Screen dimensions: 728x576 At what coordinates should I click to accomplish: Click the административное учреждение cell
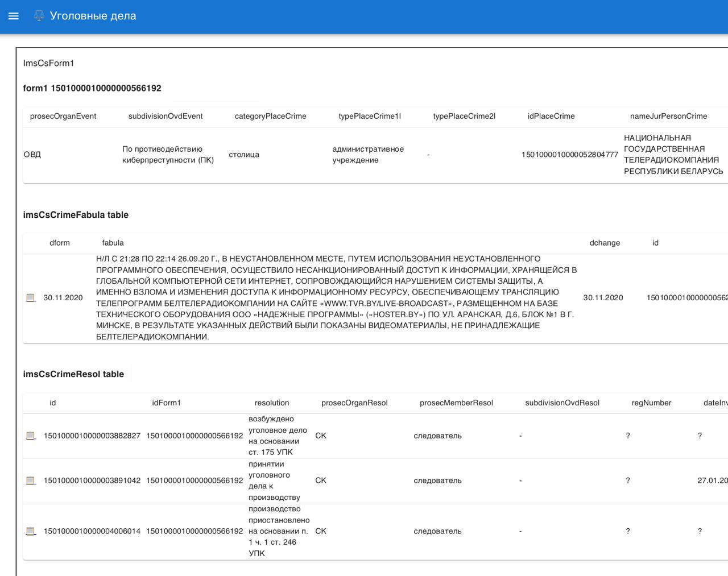click(x=368, y=155)
